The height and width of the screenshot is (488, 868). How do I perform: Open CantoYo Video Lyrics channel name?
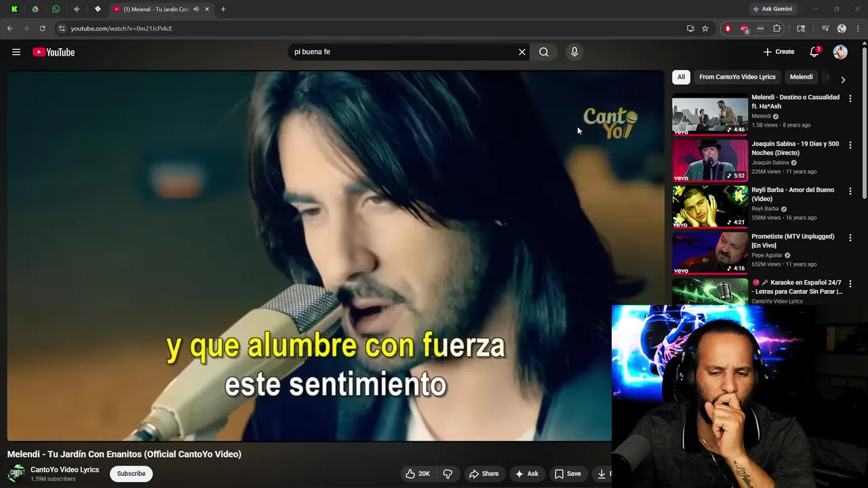click(64, 470)
